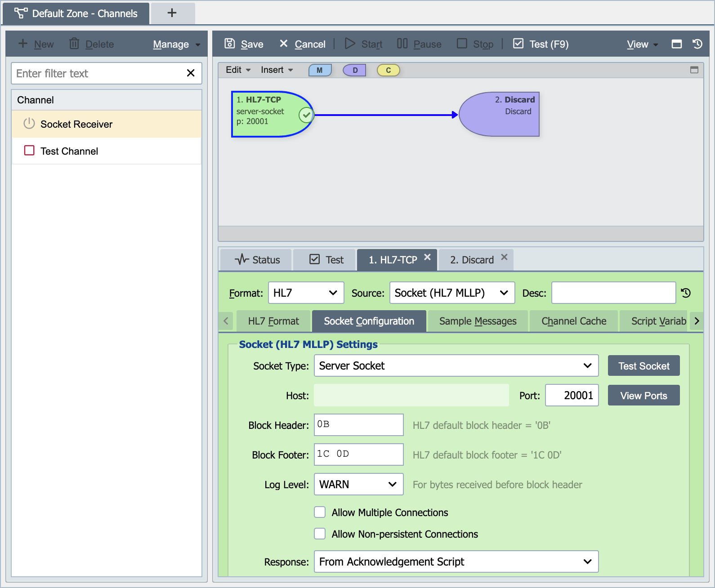This screenshot has width=715, height=588.
Task: Enable Allow Non-persistent Connections
Action: [320, 534]
